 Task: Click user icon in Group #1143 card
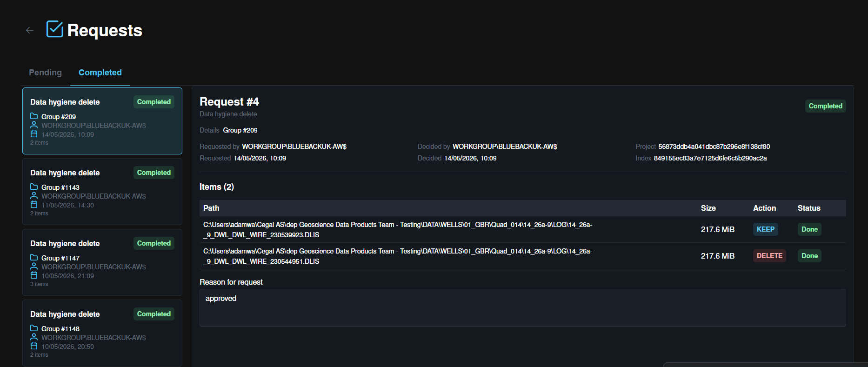pyautogui.click(x=34, y=195)
